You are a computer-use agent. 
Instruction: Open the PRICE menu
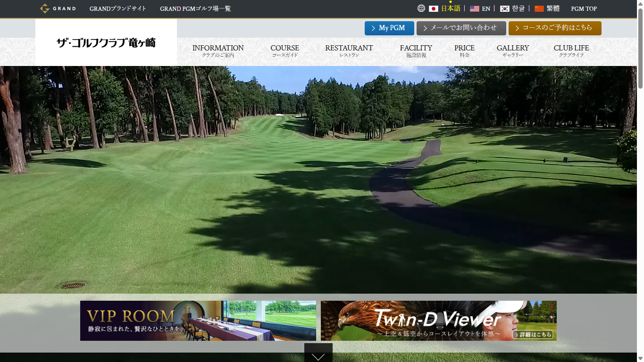pyautogui.click(x=465, y=51)
